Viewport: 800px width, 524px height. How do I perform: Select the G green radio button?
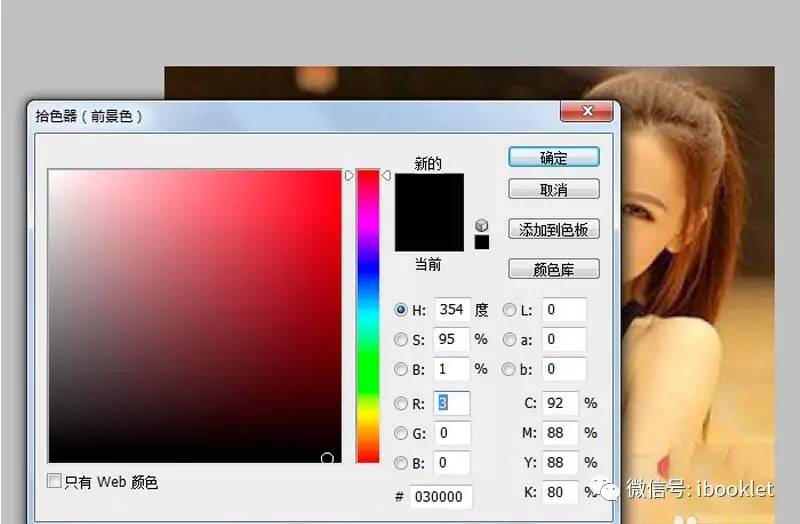point(401,433)
